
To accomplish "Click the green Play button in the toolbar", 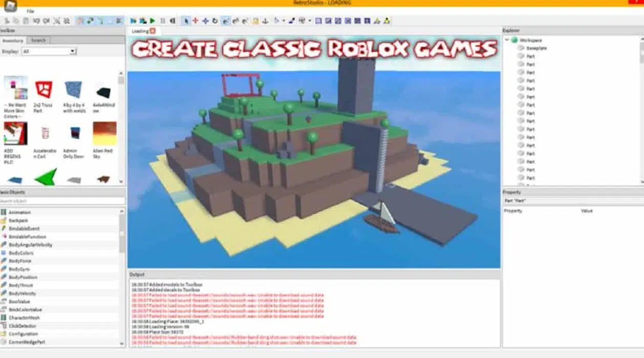I will click(153, 21).
